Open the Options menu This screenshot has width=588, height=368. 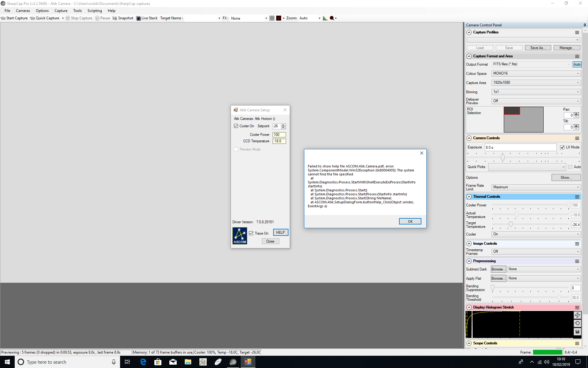click(42, 11)
